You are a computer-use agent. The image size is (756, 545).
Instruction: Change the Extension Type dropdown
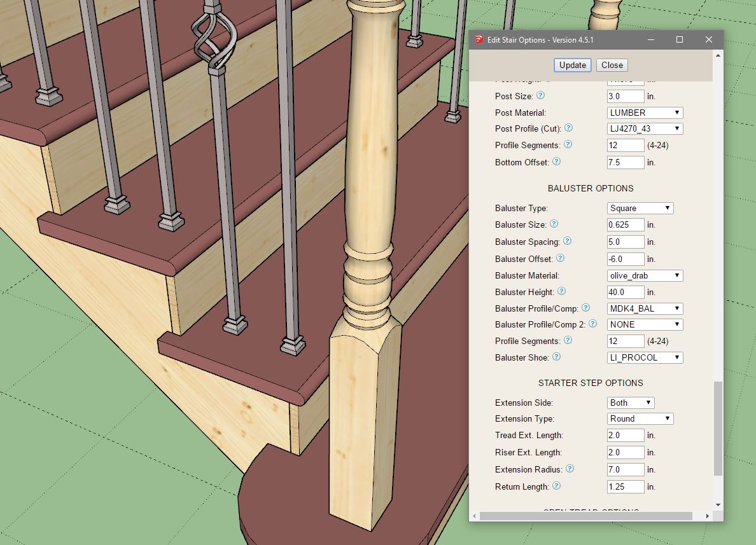tap(640, 418)
